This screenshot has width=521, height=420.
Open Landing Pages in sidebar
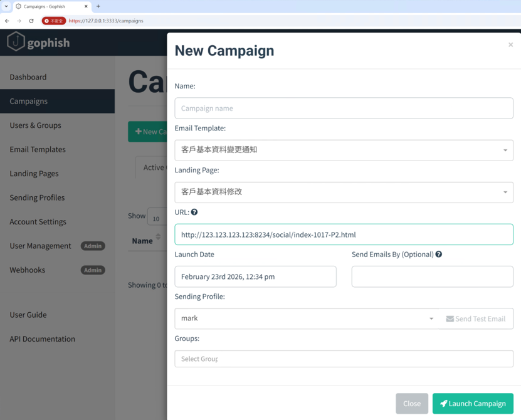pyautogui.click(x=57, y=174)
